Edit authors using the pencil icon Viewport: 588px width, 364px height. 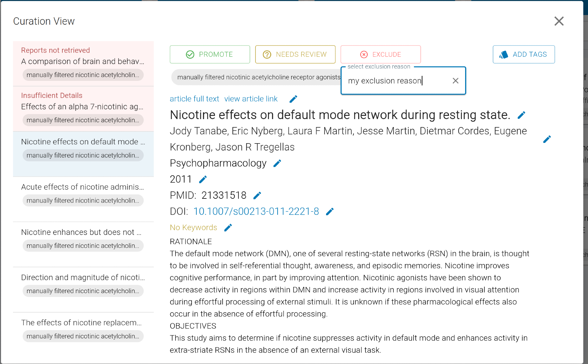(547, 139)
